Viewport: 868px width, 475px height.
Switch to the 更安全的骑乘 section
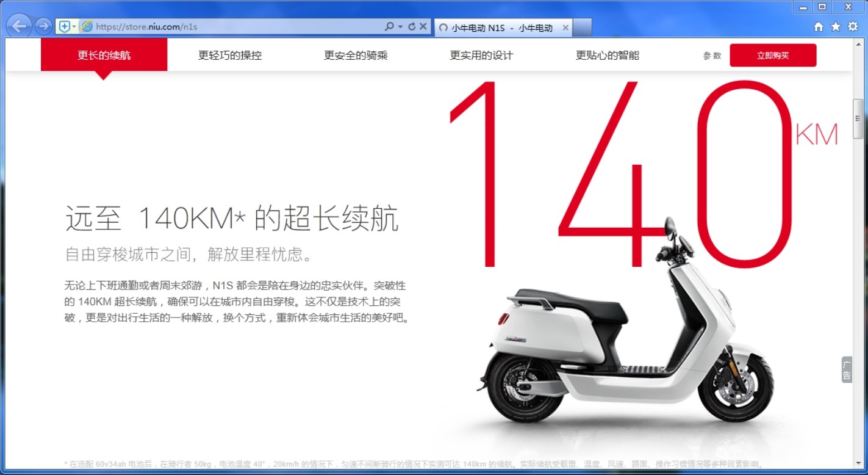click(356, 55)
